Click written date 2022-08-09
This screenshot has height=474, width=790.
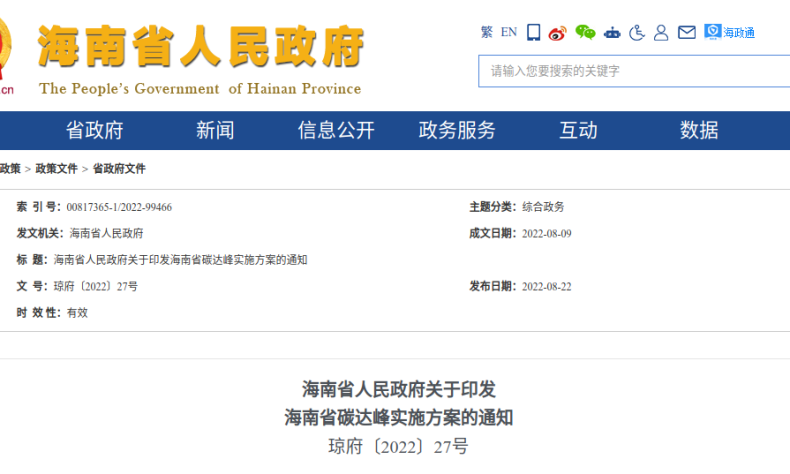[x=547, y=234]
